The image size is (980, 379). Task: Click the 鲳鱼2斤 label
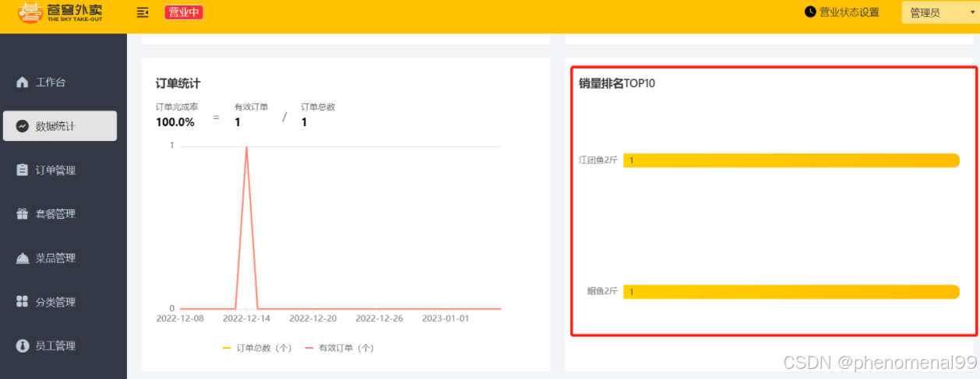(602, 292)
